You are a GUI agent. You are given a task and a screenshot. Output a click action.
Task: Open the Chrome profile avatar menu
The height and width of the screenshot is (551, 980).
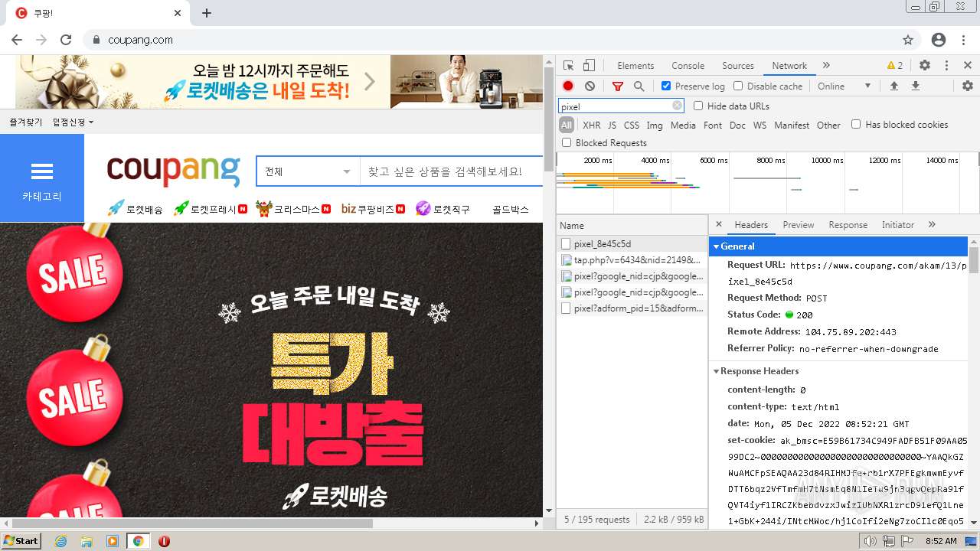pyautogui.click(x=939, y=40)
